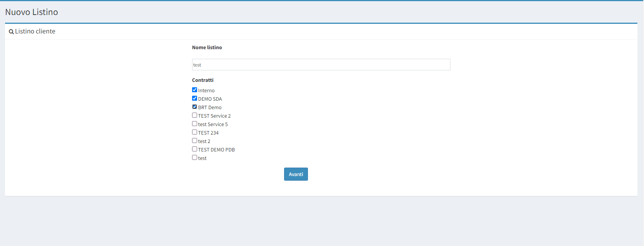Uncheck the Interno contract checkbox

click(194, 90)
